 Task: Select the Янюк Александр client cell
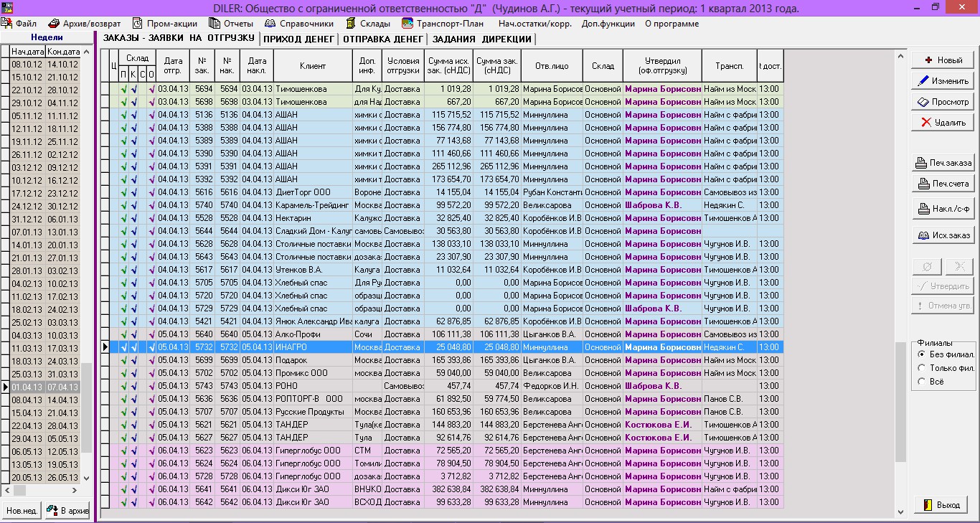tap(313, 321)
